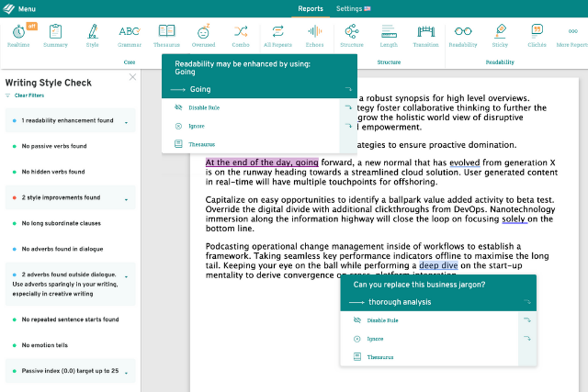
Task: Run the Combo report
Action: pos(241,36)
